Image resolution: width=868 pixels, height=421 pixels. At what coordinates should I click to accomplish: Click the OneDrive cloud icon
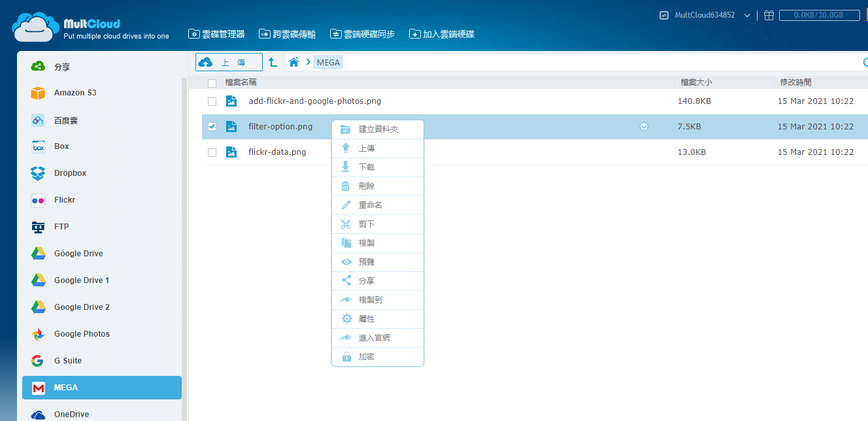point(38,414)
